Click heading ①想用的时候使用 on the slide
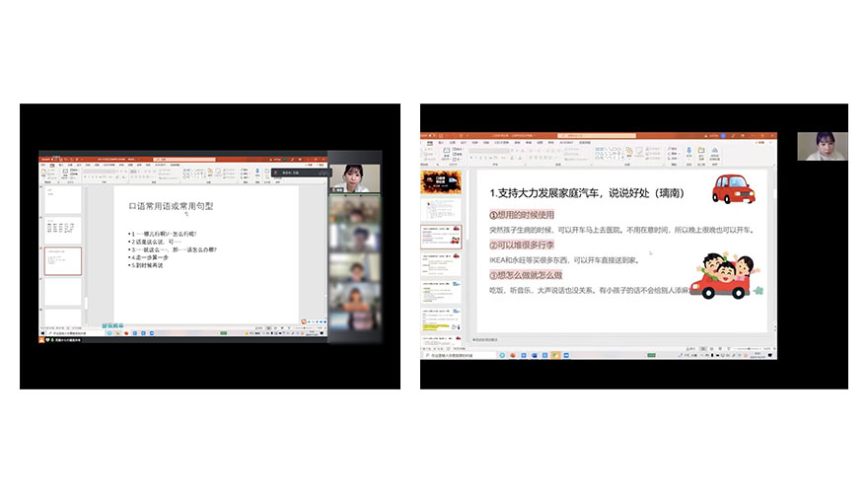The width and height of the screenshot is (868, 493). (522, 215)
